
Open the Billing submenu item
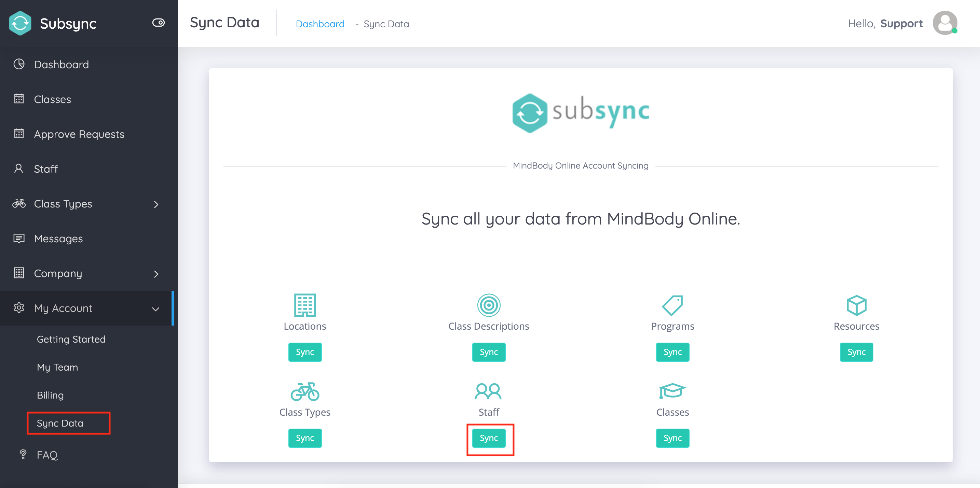click(x=50, y=395)
